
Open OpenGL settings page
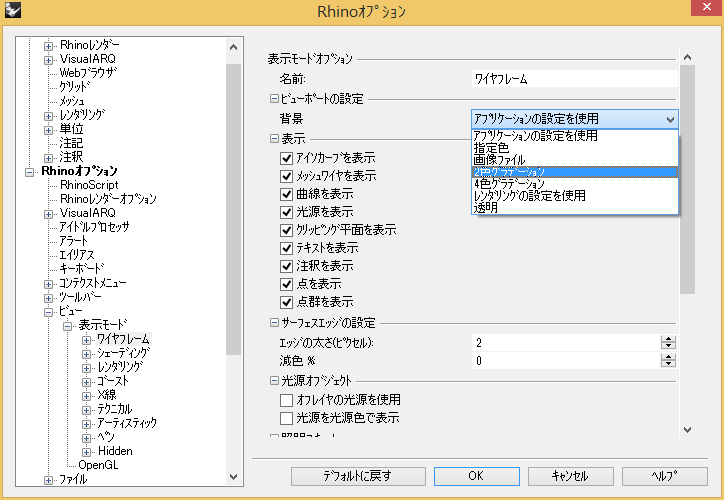coord(98,465)
